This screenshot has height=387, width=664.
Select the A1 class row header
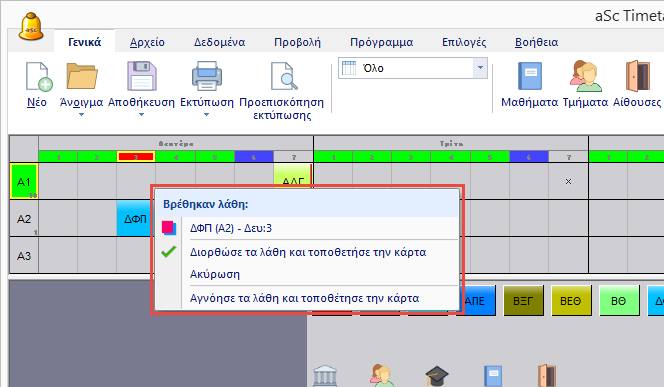[24, 181]
